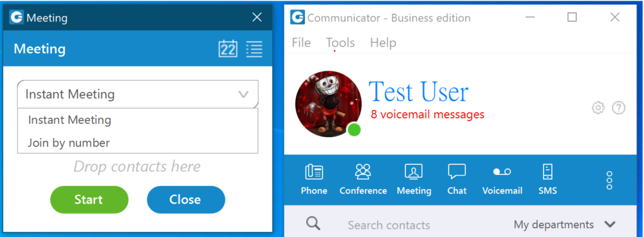The width and height of the screenshot is (644, 237).
Task: Click the three-dot more options icon
Action: point(609,180)
